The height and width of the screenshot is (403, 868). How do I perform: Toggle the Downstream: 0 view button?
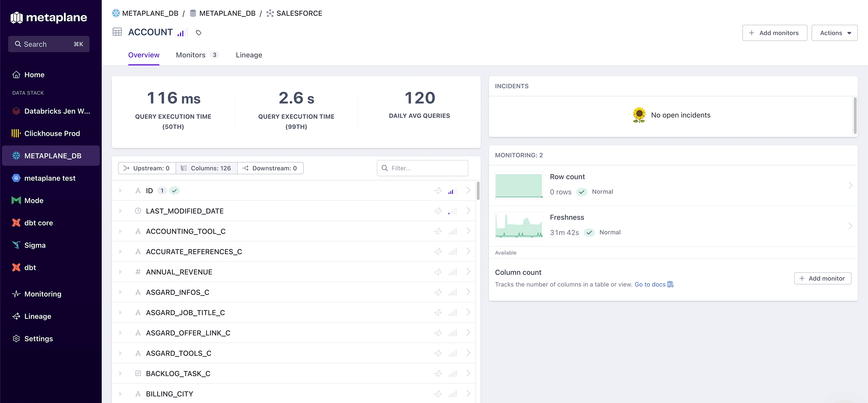click(x=270, y=168)
